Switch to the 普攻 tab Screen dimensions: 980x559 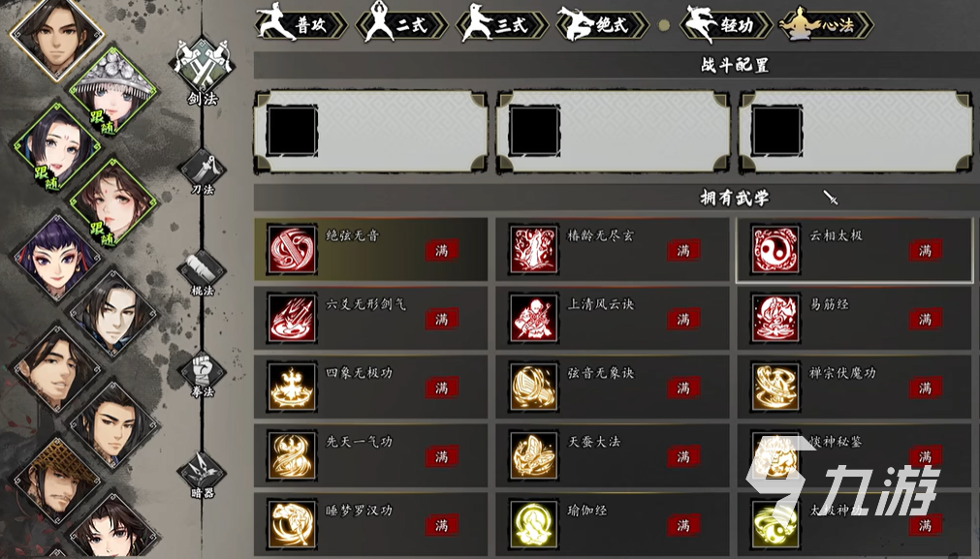click(301, 25)
